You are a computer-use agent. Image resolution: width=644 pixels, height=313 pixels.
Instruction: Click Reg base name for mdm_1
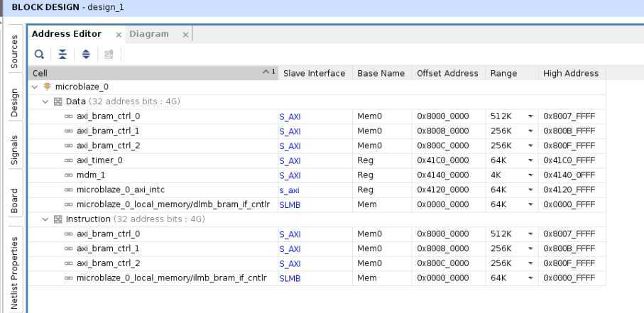(365, 175)
